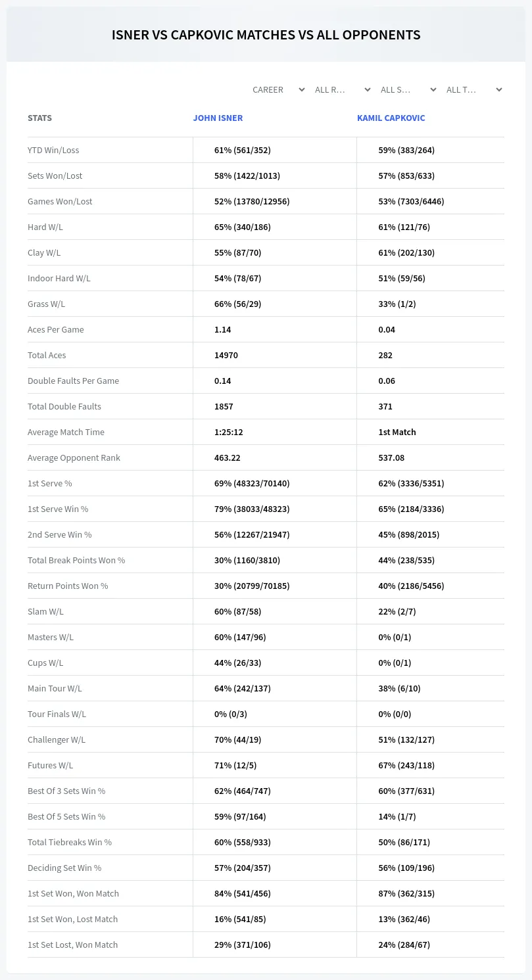Click Isner's Total Aces value 14970

226,355
